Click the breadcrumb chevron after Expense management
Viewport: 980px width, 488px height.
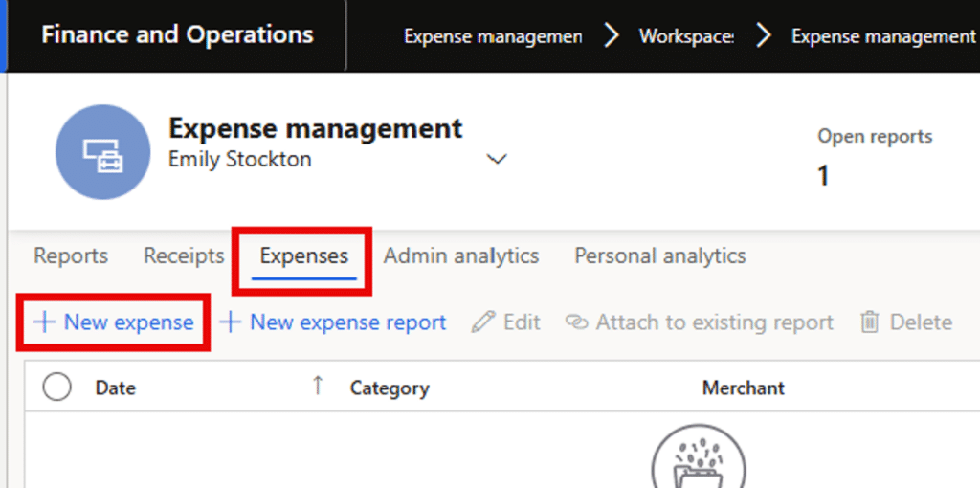click(x=611, y=36)
